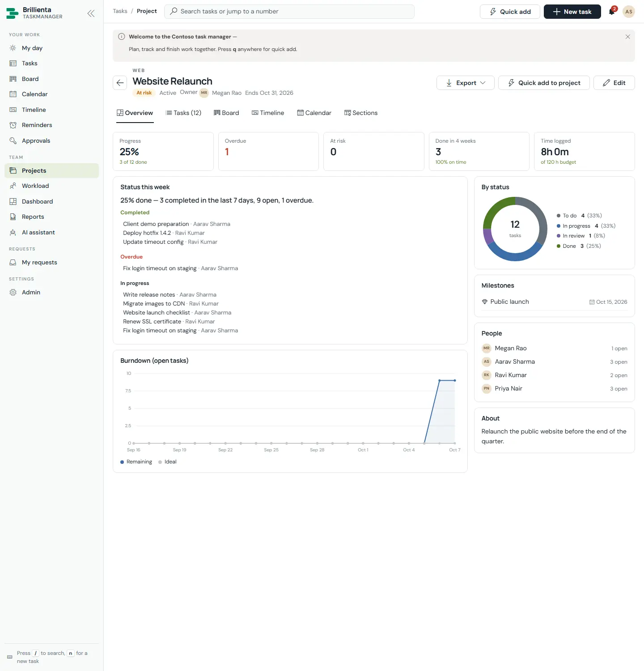Collapse the sidebar with double-chevron icon

coord(91,13)
